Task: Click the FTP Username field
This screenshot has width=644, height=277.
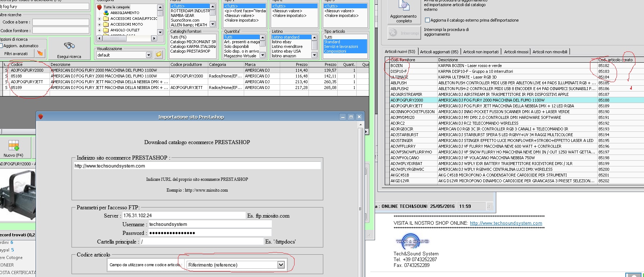Action: (210, 224)
